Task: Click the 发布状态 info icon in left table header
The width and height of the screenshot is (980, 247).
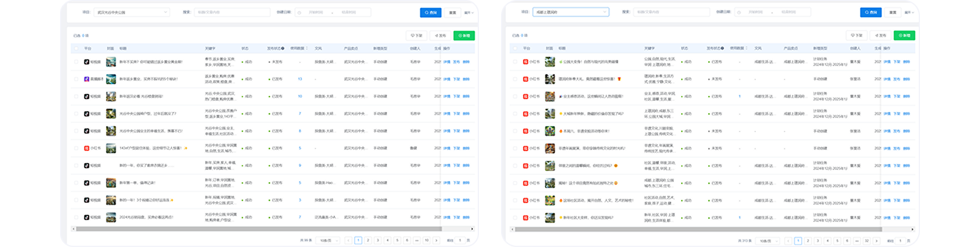Action: pos(283,48)
